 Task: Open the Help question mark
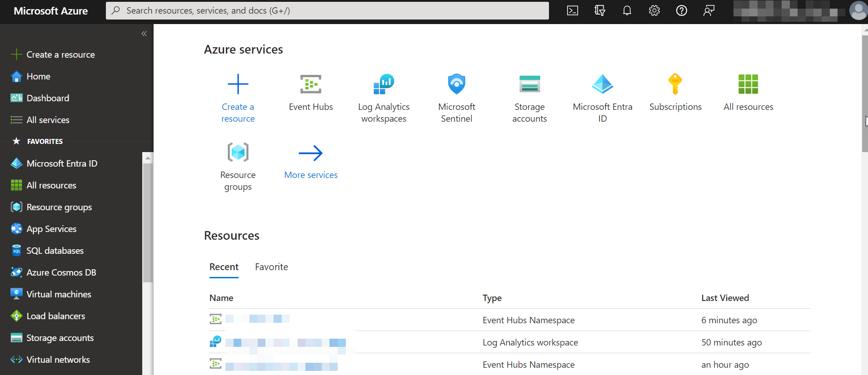(682, 10)
